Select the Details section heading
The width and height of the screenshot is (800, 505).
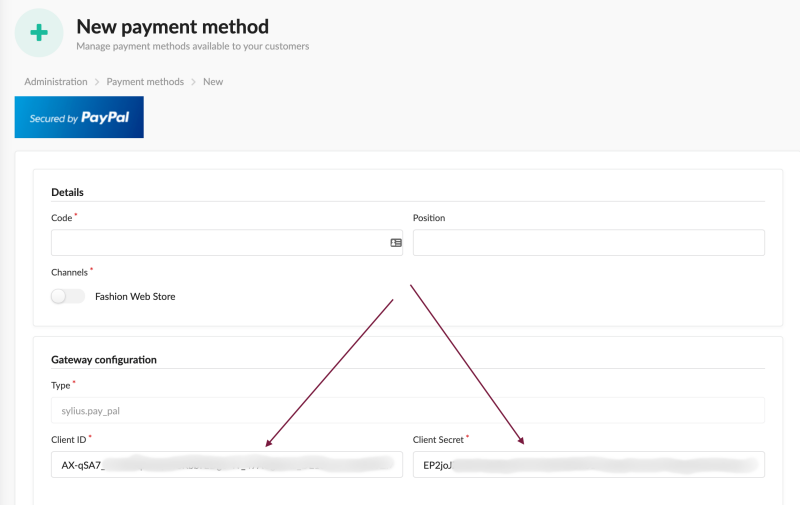pos(67,192)
